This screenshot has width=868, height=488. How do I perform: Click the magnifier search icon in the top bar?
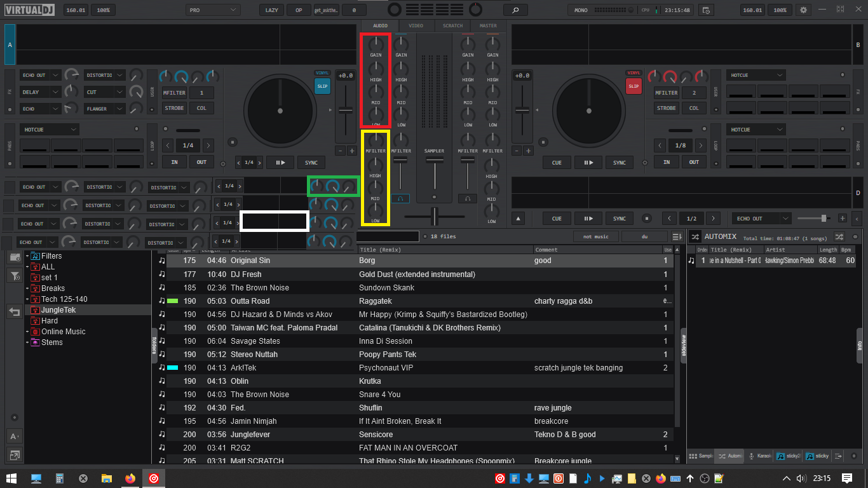515,10
